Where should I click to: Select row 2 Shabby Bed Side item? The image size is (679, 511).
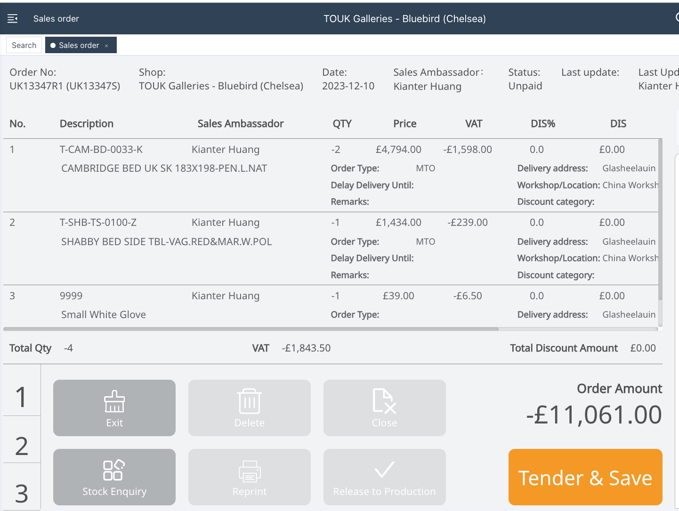pyautogui.click(x=166, y=241)
